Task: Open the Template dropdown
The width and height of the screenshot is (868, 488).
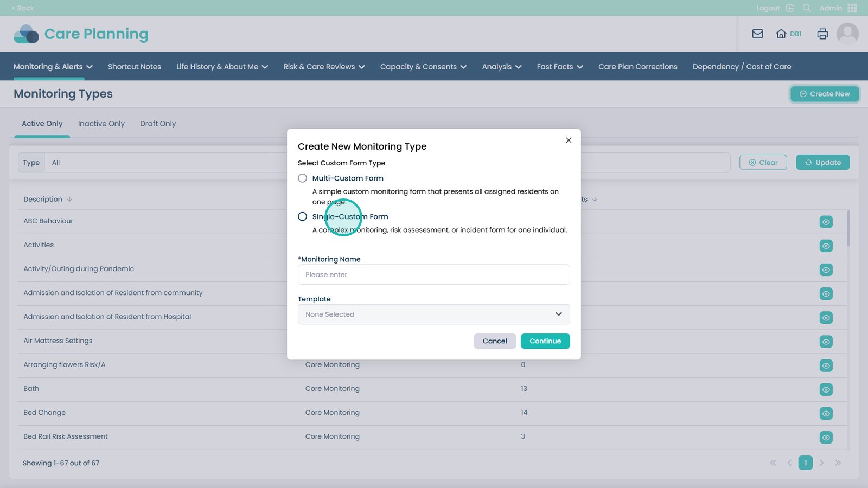Action: [x=433, y=314]
